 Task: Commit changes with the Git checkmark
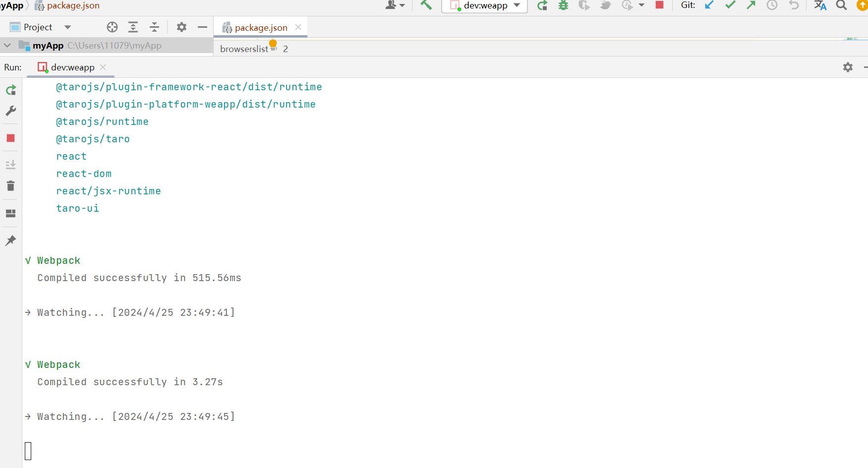click(x=730, y=5)
